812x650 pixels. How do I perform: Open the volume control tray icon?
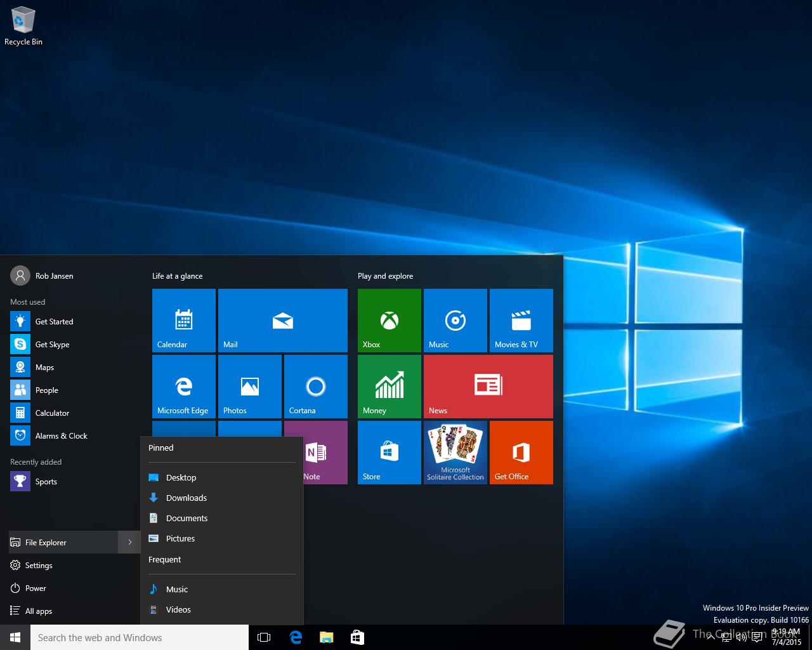click(741, 637)
